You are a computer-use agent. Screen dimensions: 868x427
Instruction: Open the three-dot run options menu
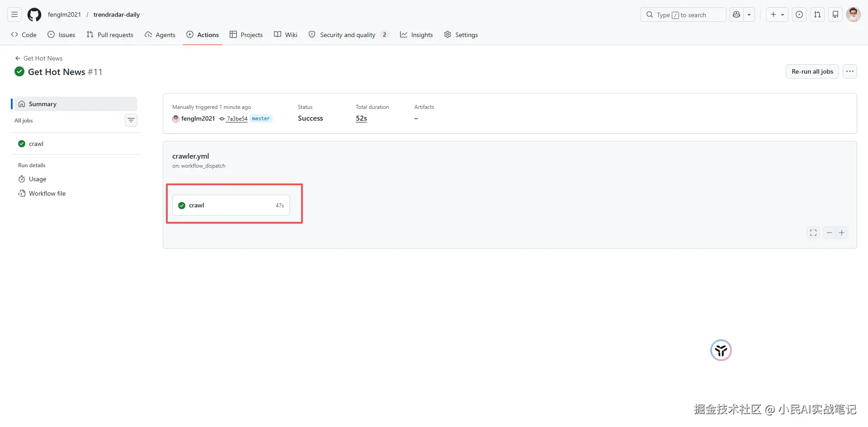coord(850,71)
